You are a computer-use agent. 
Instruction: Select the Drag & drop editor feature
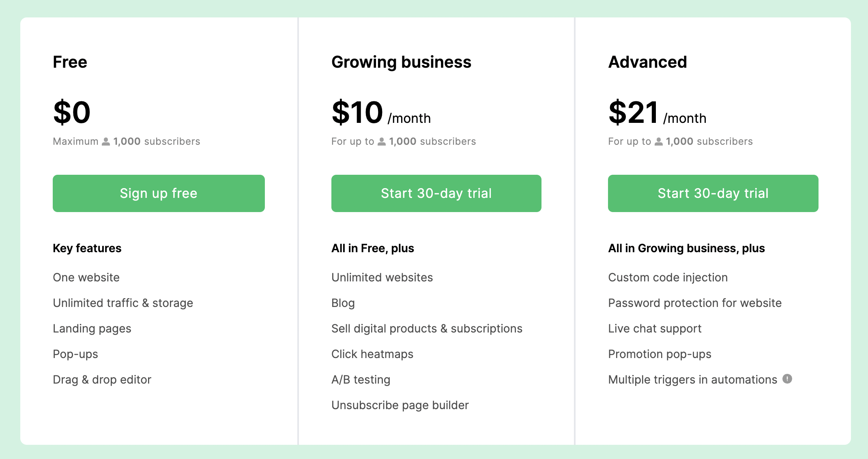102,379
